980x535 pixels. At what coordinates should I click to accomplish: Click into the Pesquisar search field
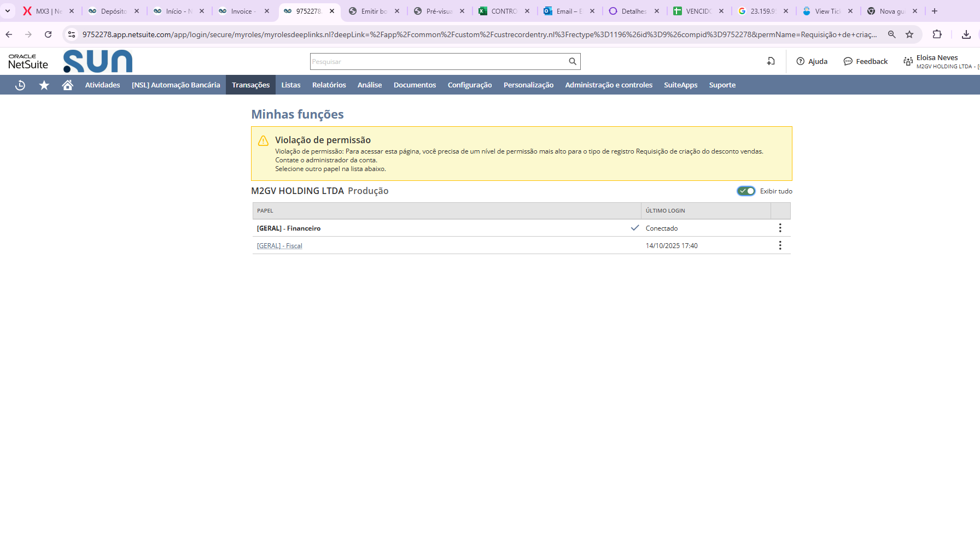coord(437,62)
